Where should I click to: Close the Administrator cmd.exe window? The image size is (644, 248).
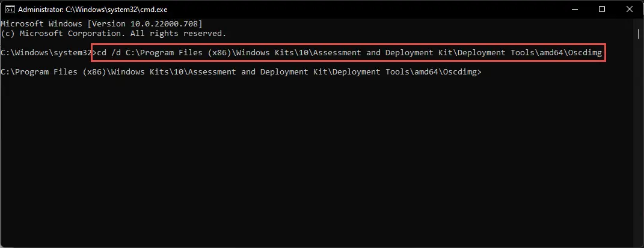[630, 9]
